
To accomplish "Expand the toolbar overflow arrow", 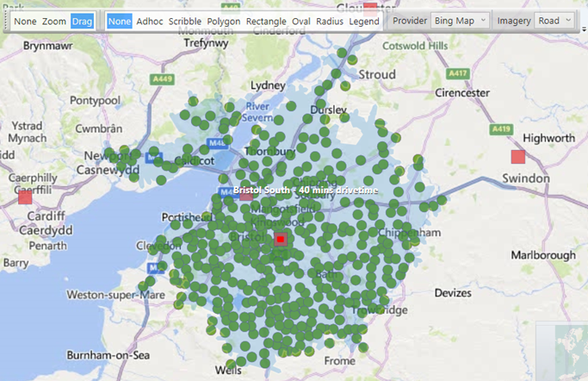I will coord(584,29).
